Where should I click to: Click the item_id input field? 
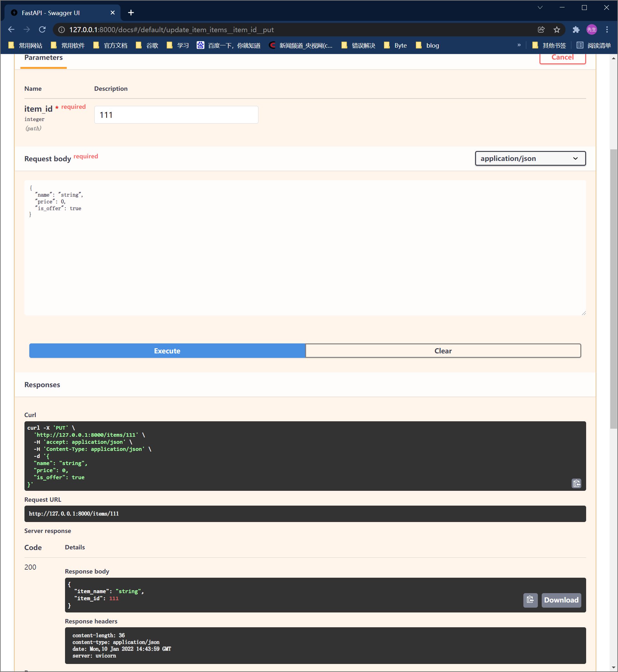pos(176,115)
